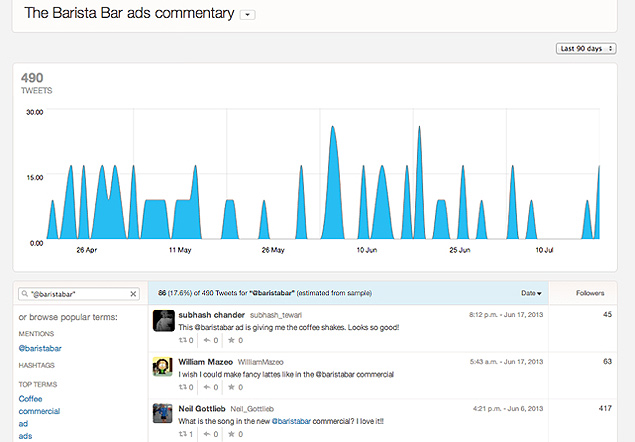Screen dimensions: 635x442
Task: Retweet Neil Gottlieb's tweet
Action: coord(186,434)
